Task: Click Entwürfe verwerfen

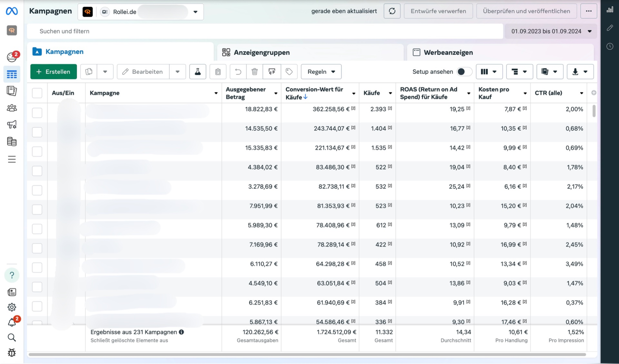Action: (438, 11)
